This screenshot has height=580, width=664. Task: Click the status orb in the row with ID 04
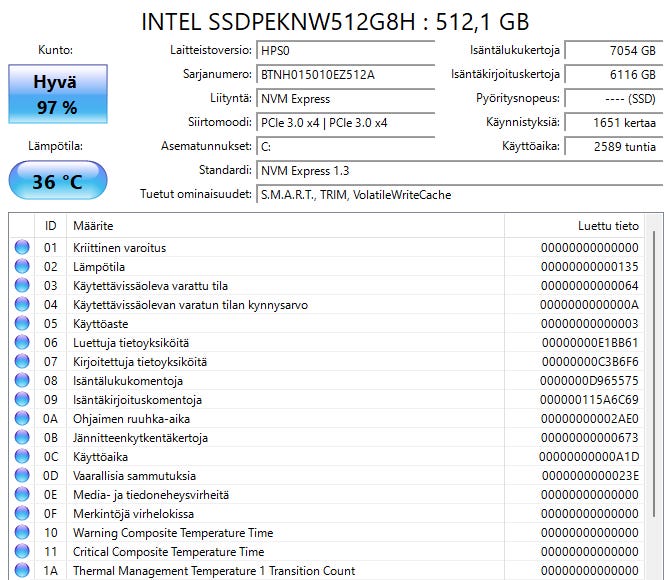(22, 304)
